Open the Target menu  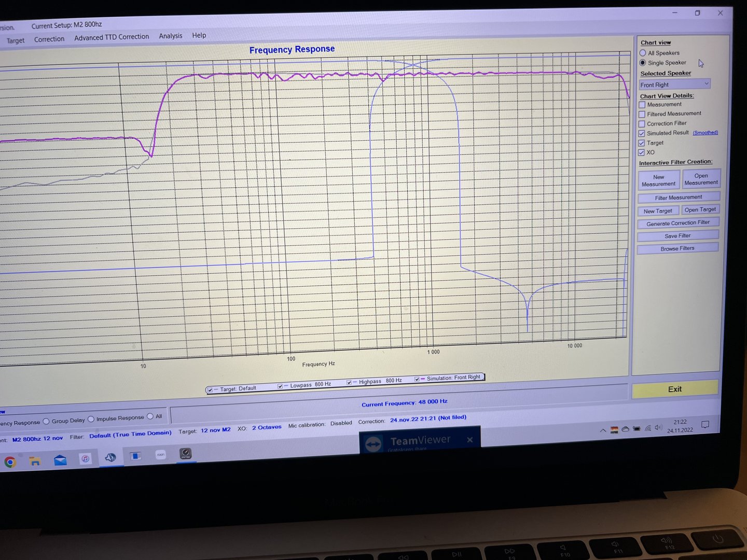pos(16,40)
